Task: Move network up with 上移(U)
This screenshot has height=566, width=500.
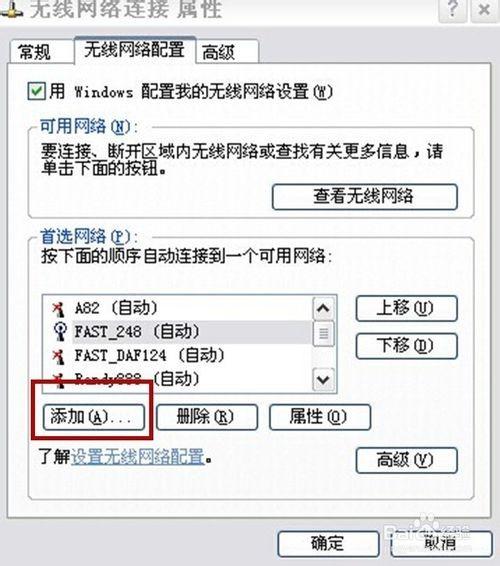Action: coord(406,309)
